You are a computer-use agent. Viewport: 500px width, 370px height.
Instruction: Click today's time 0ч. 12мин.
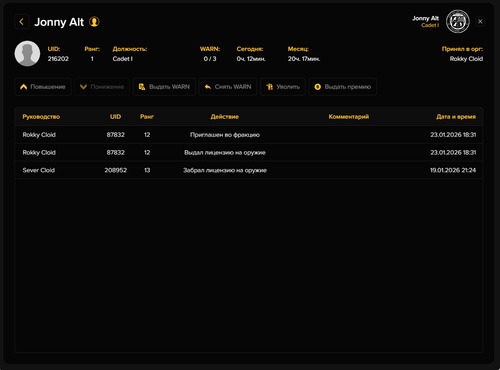point(251,59)
